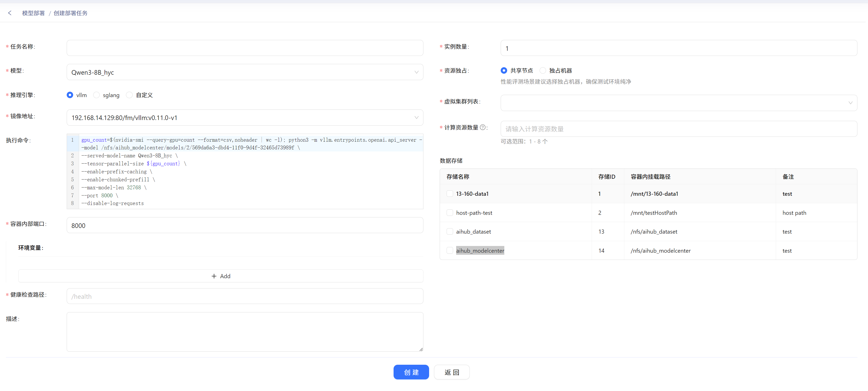Click the --enable-chunked-prefill line

click(x=118, y=180)
